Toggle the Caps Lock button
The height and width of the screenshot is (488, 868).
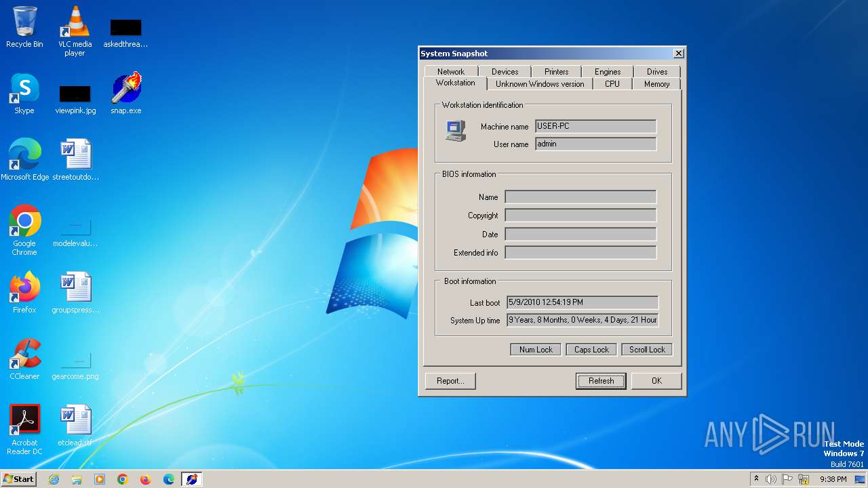591,350
